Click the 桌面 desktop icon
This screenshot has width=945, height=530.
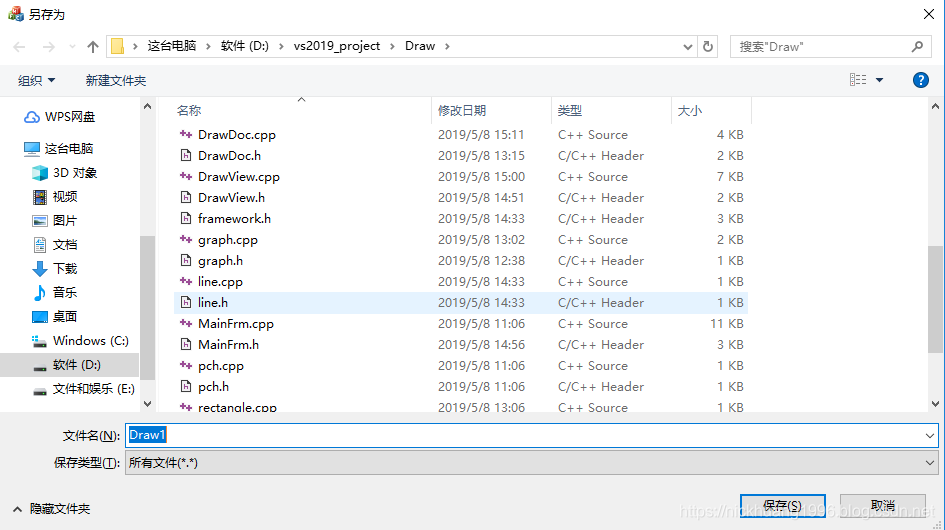pos(40,317)
